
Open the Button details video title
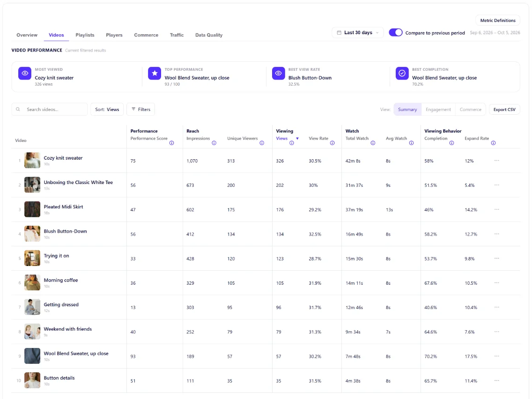[59, 377]
